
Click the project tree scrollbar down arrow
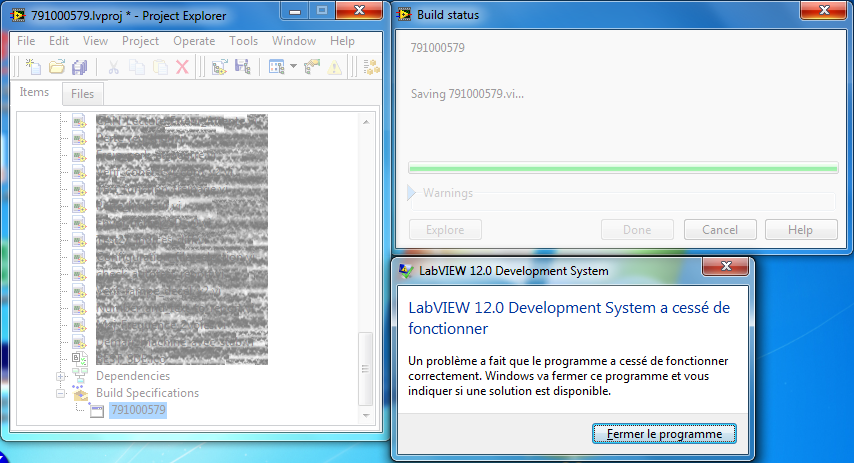pos(366,416)
